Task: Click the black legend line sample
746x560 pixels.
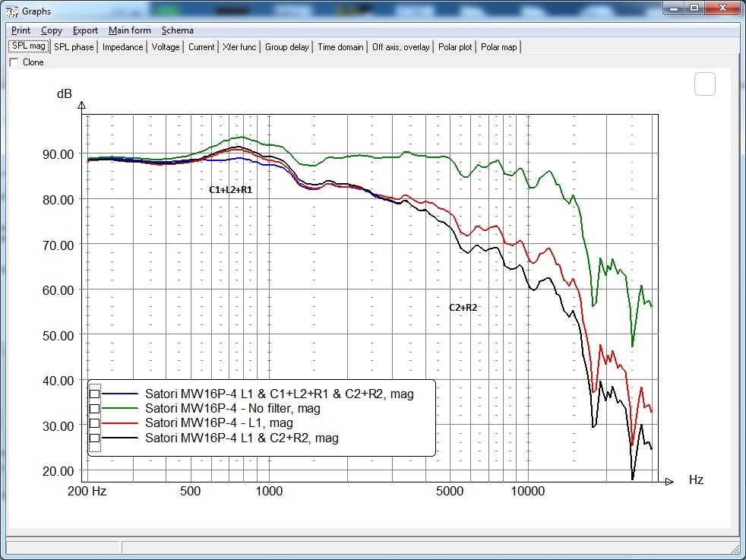Action: coord(120,438)
